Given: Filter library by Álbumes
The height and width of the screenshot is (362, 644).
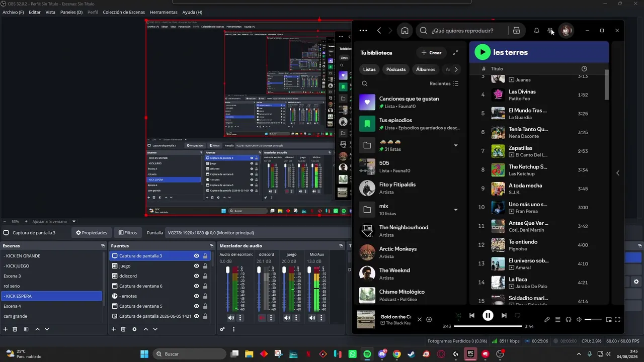Looking at the screenshot, I should pyautogui.click(x=426, y=69).
